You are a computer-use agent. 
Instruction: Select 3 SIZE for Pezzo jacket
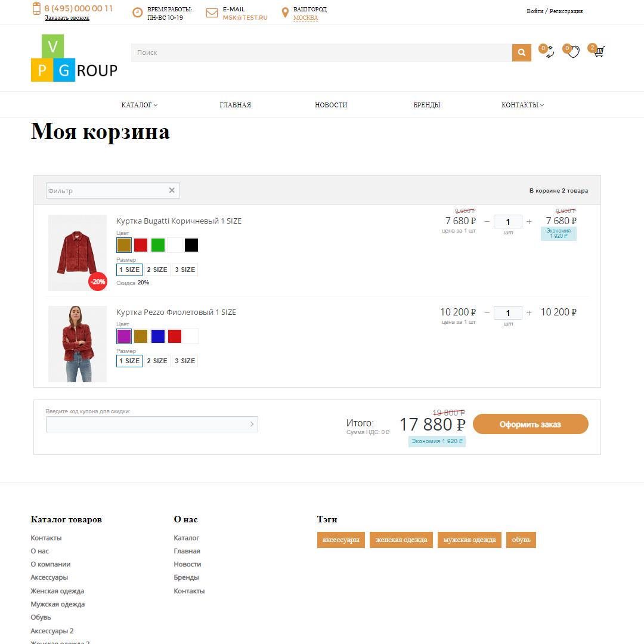pos(185,361)
